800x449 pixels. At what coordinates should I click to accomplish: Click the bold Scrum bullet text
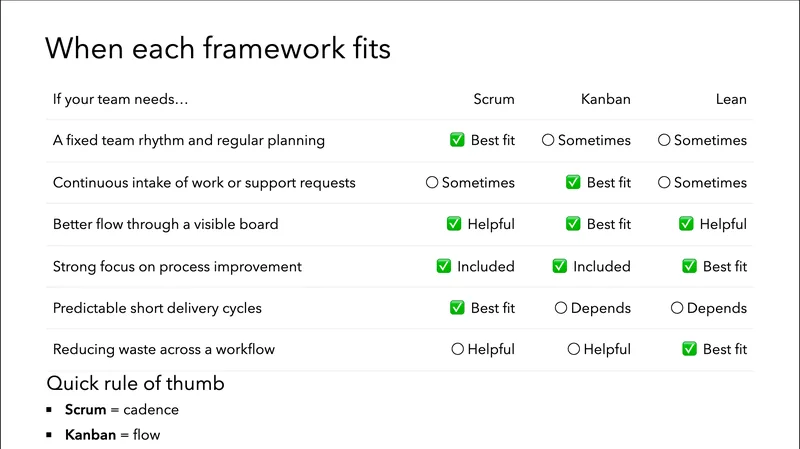pos(85,410)
